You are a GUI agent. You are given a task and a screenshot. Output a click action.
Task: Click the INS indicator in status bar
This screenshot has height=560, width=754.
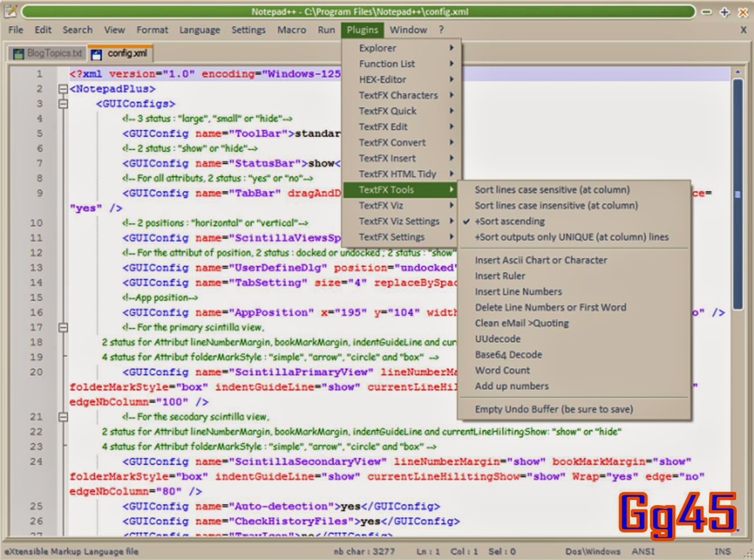click(x=722, y=551)
